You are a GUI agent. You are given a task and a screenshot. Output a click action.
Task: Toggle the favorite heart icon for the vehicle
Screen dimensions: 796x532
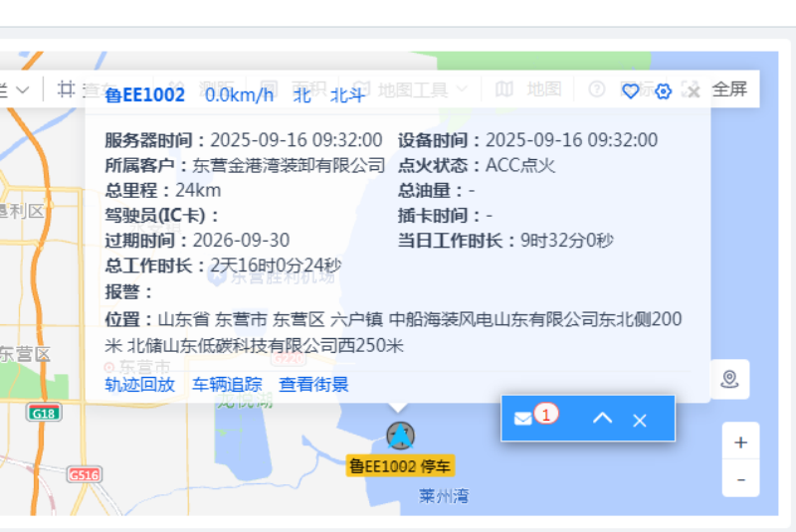click(x=630, y=90)
